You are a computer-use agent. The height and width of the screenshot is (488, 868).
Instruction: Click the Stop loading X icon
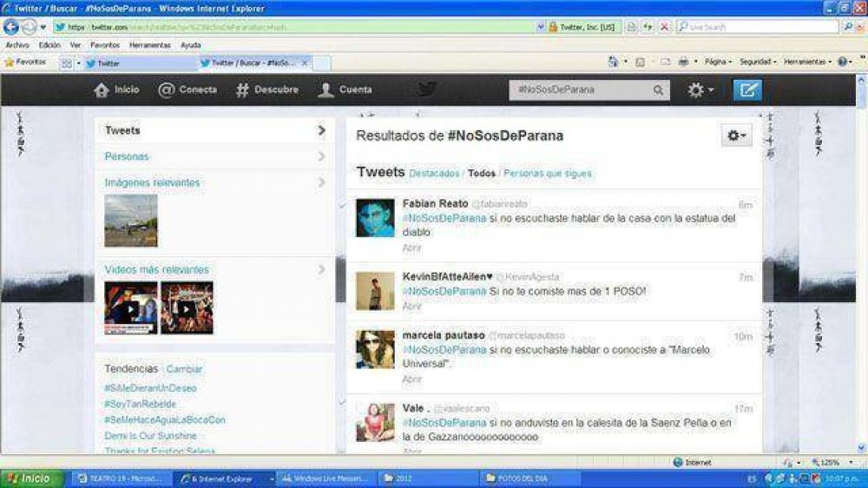pyautogui.click(x=664, y=27)
